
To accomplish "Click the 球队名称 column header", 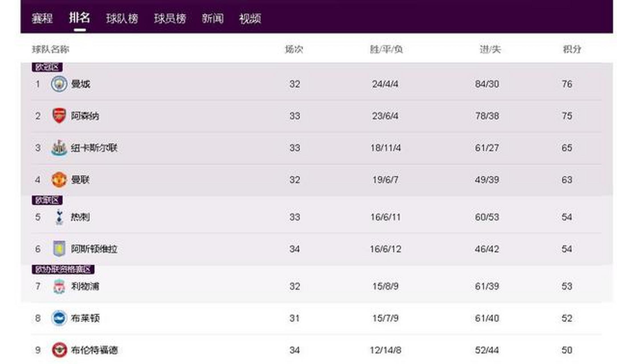I will [50, 49].
